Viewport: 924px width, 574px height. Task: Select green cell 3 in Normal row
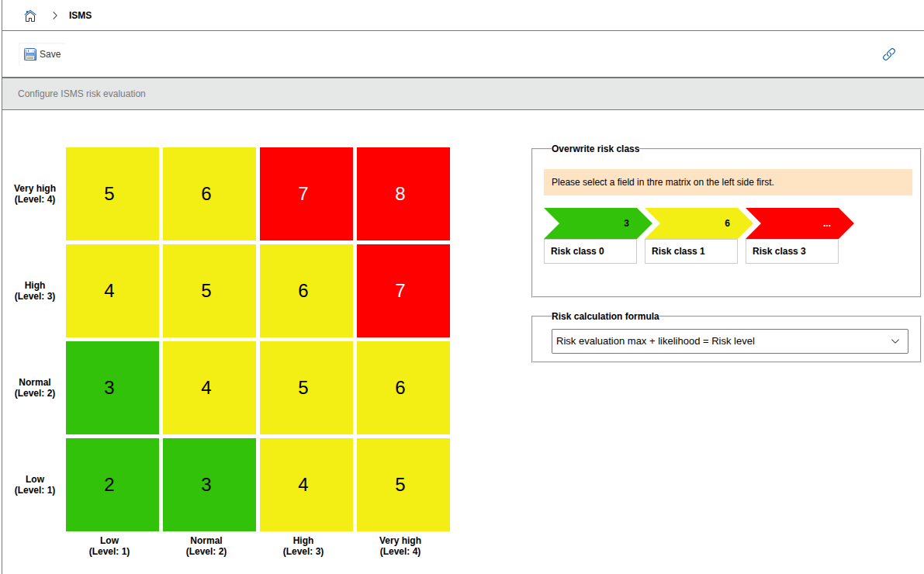tap(109, 388)
